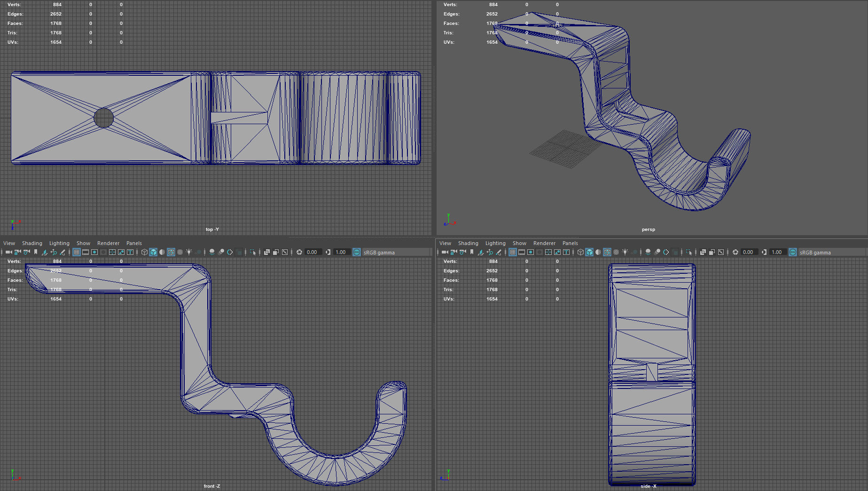Open Renderer menu in front panel
Screen dimensions: 868x491
[x=108, y=243]
